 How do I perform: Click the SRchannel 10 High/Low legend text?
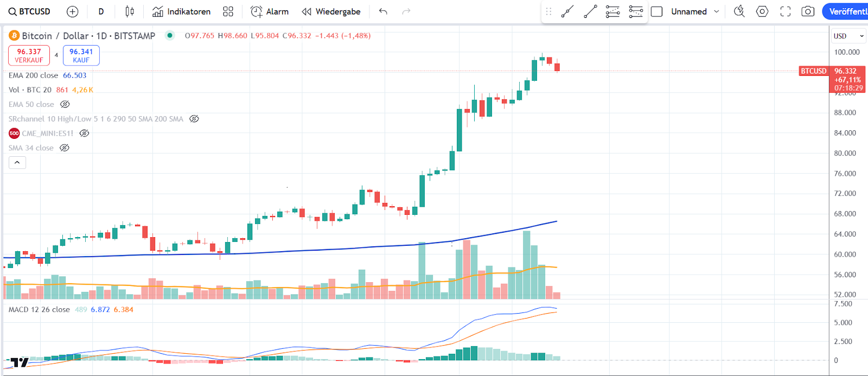point(96,119)
